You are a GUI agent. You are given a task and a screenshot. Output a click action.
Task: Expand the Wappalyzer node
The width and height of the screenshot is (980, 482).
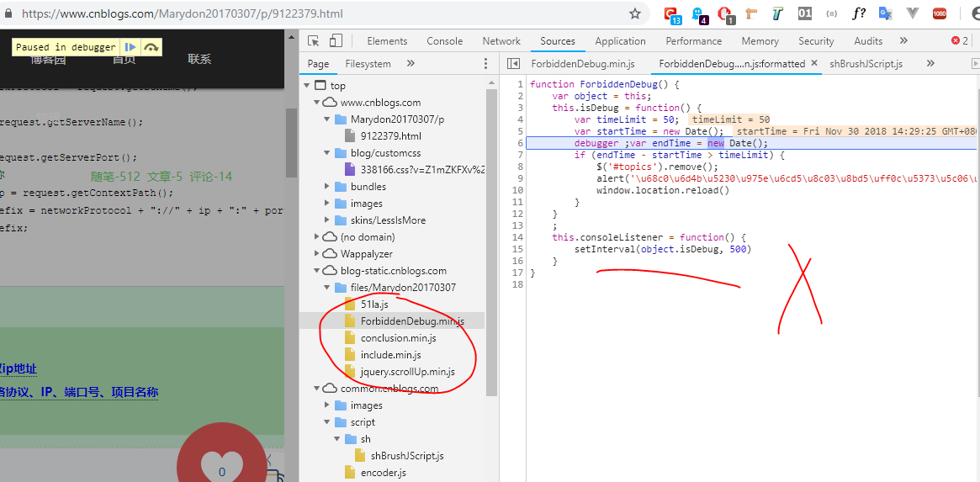coord(317,254)
